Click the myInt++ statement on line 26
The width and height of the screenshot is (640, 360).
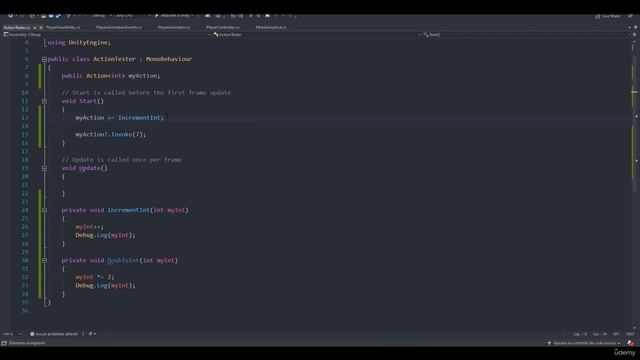click(x=89, y=227)
